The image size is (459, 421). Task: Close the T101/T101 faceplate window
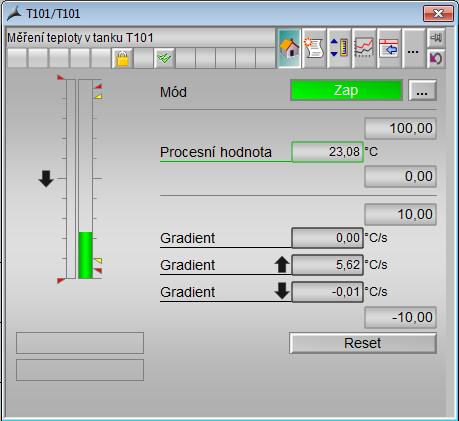tap(438, 14)
